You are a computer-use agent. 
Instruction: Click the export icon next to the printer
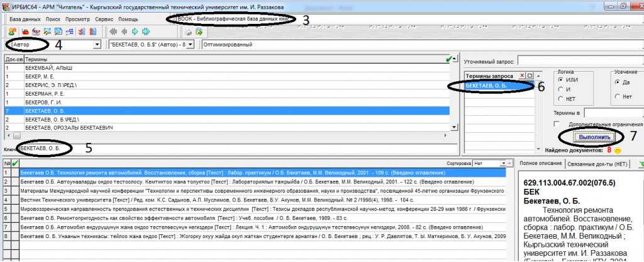(x=199, y=31)
